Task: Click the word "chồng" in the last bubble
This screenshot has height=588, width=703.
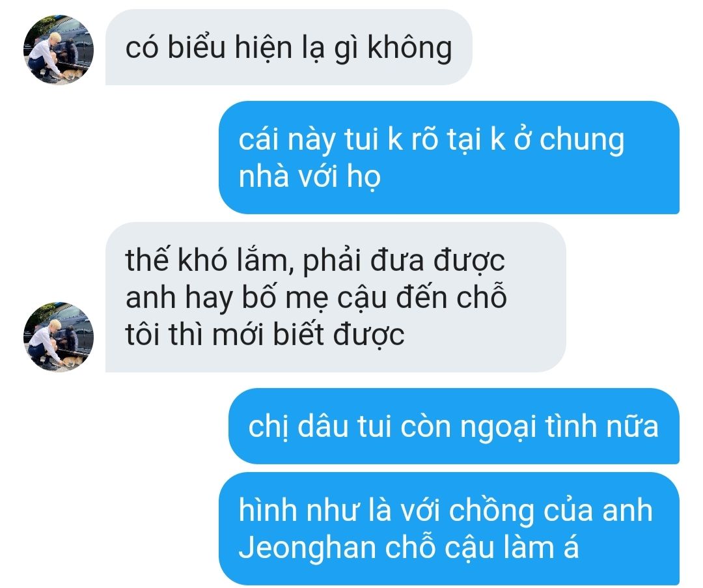Action: [x=491, y=511]
